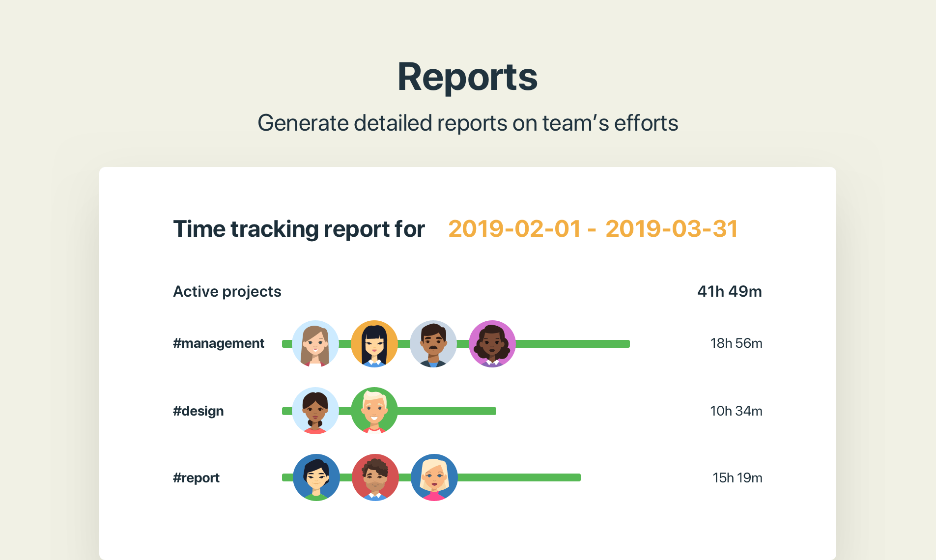Select the first avatar on #management row
The height and width of the screenshot is (560, 936).
click(x=316, y=343)
